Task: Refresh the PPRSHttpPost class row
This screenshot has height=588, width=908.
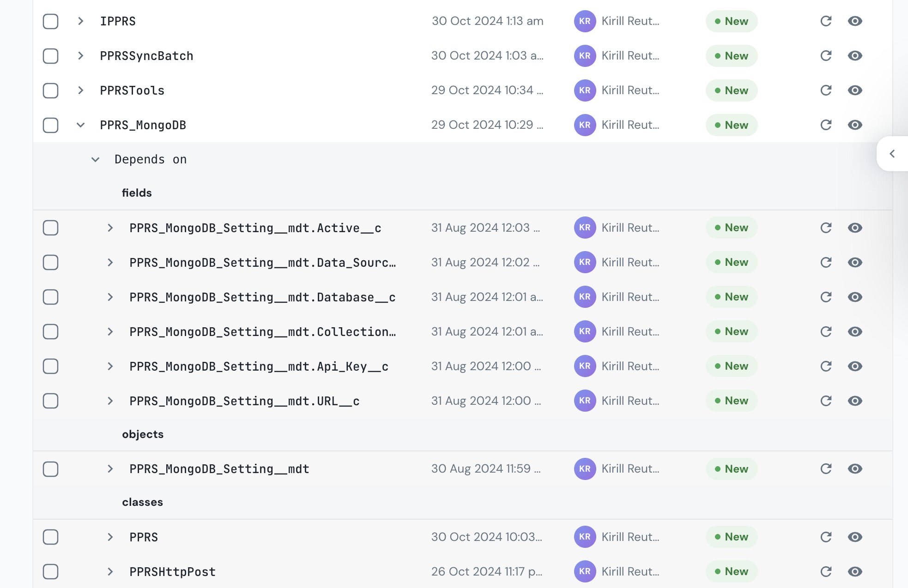Action: pos(826,571)
